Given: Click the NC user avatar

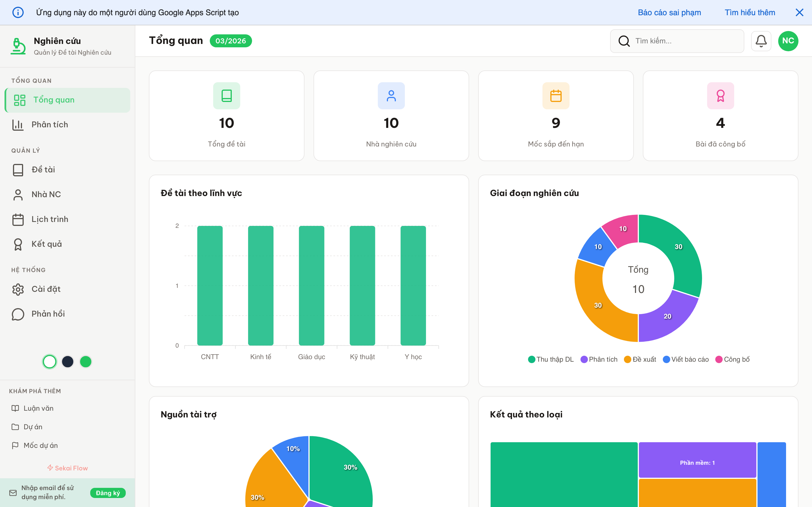Looking at the screenshot, I should tap(788, 41).
